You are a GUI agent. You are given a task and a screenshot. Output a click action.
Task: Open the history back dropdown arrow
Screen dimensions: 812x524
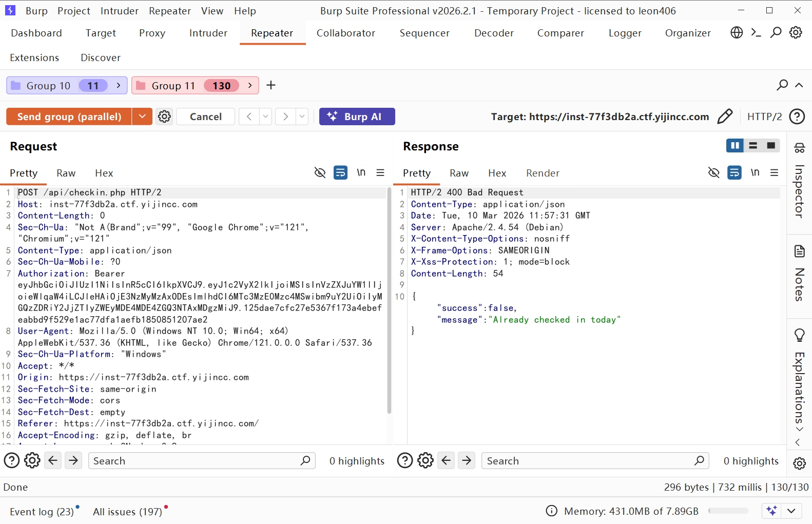click(265, 117)
